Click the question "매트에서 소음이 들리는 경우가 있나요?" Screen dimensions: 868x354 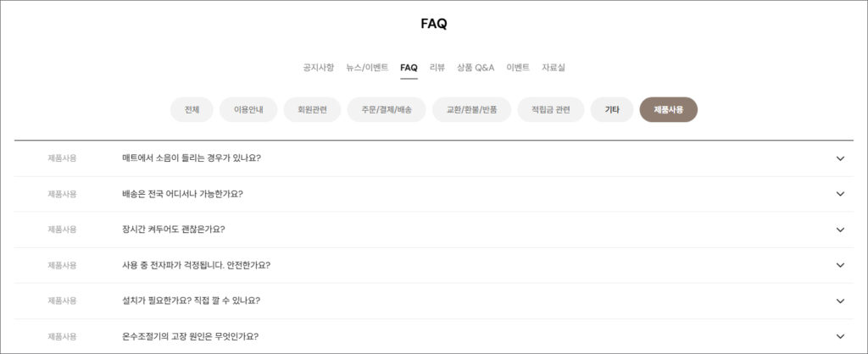(x=192, y=158)
